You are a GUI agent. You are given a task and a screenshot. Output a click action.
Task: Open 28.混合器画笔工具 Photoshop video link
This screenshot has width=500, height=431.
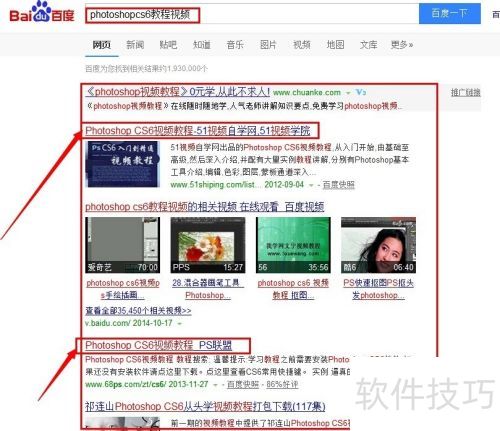click(x=208, y=289)
